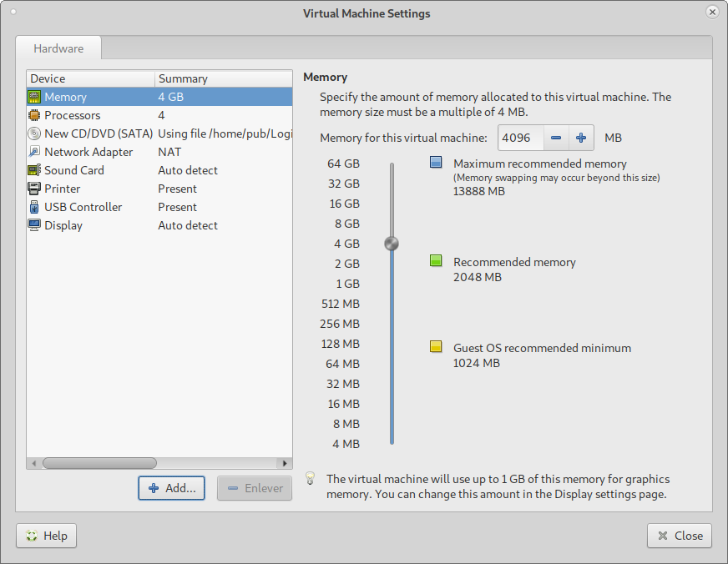Select the Memory device icon
Image resolution: width=728 pixels, height=564 pixels.
click(34, 97)
